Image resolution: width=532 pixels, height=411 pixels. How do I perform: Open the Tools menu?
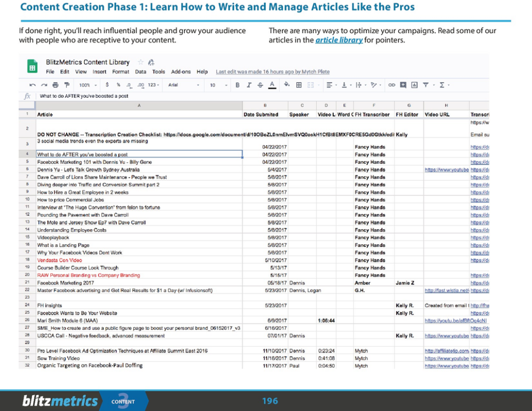pyautogui.click(x=158, y=72)
